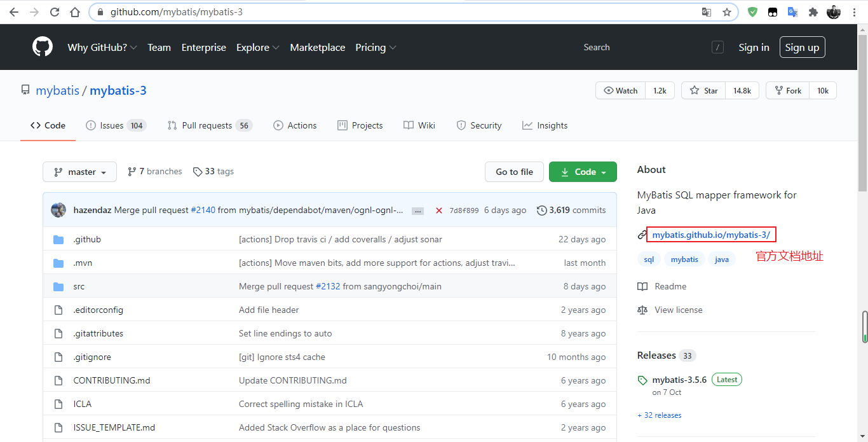Click the ICLA file icon
Image resolution: width=868 pixels, height=442 pixels.
click(58, 404)
